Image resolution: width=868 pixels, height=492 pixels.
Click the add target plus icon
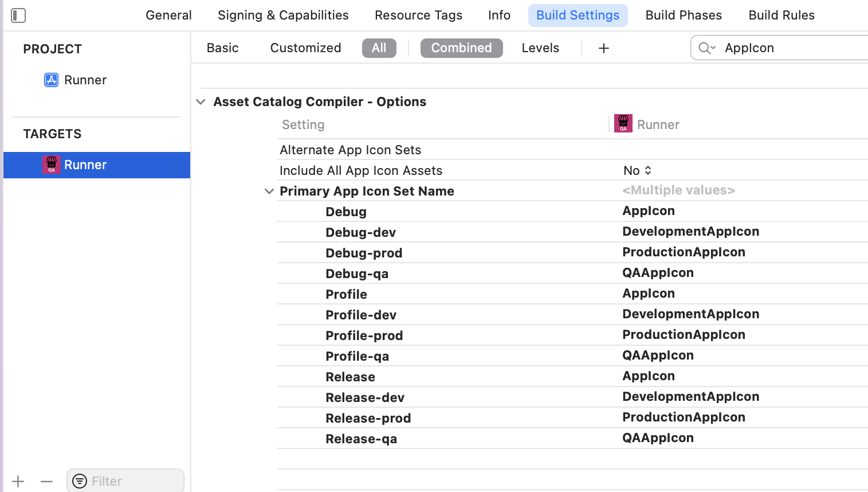tap(18, 482)
